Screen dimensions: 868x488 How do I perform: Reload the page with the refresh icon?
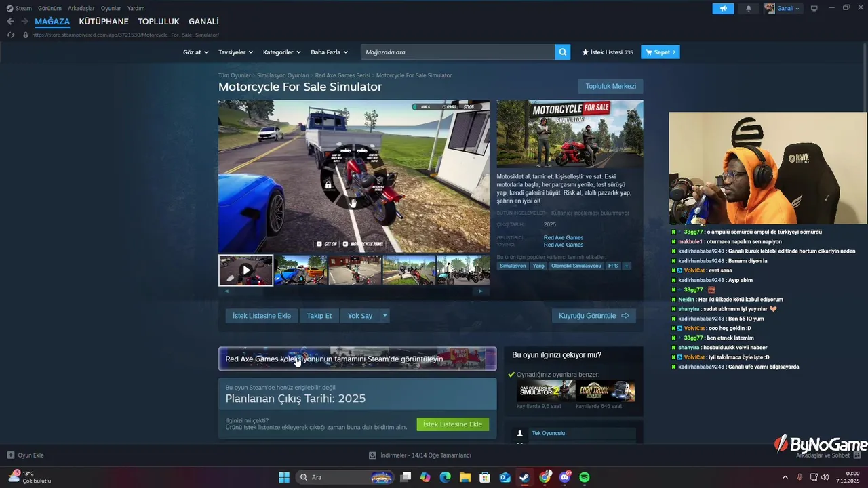point(10,35)
